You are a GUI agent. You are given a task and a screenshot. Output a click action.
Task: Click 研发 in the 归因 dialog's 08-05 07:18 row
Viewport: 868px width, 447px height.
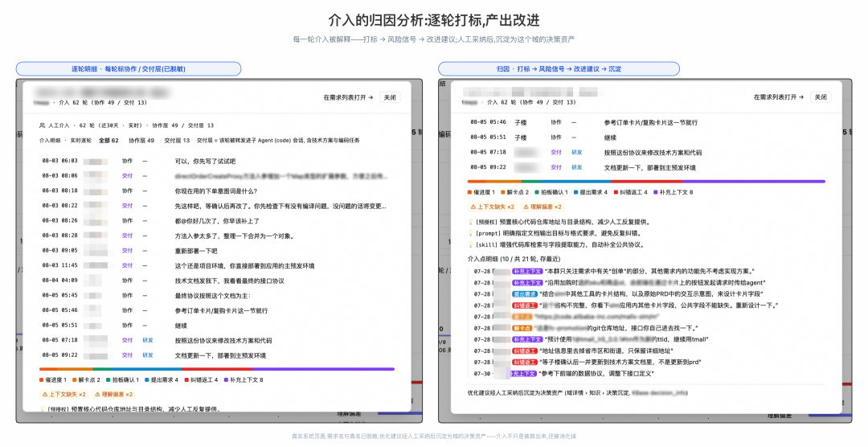click(577, 152)
